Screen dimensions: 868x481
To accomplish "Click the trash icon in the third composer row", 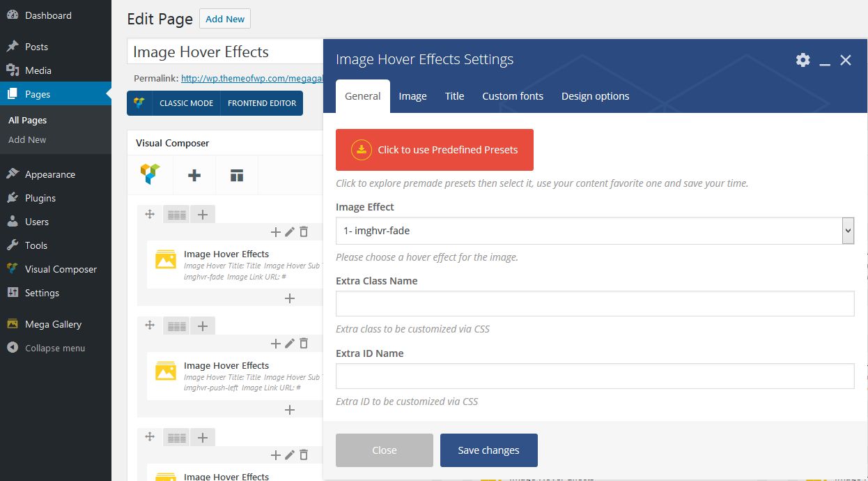I will coord(304,455).
